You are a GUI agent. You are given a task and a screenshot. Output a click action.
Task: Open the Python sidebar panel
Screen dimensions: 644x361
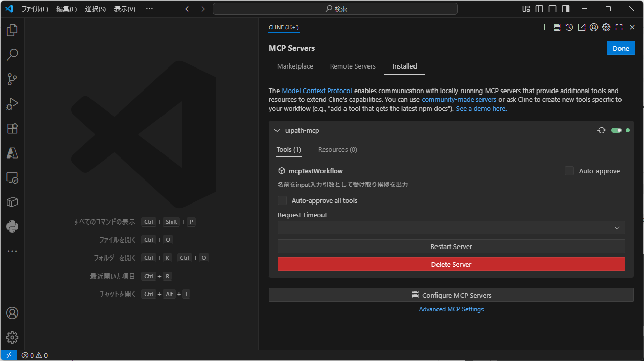coord(12,227)
